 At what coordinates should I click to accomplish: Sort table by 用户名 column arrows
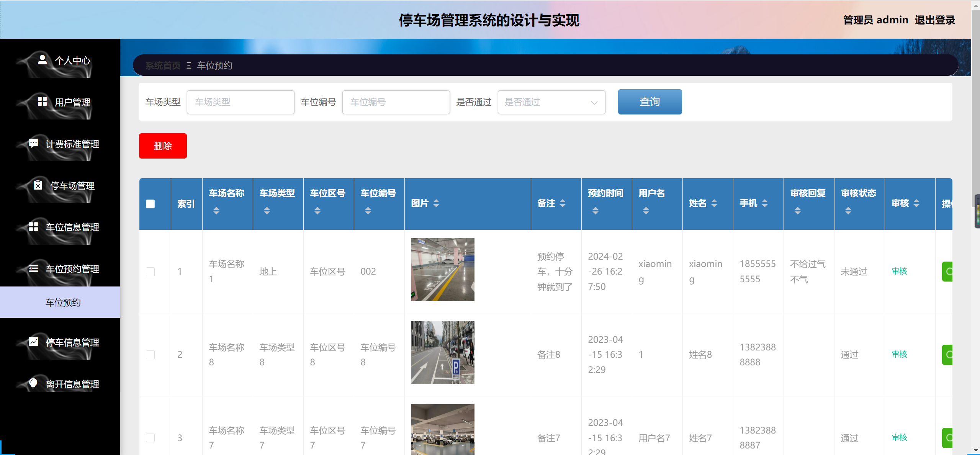point(646,211)
